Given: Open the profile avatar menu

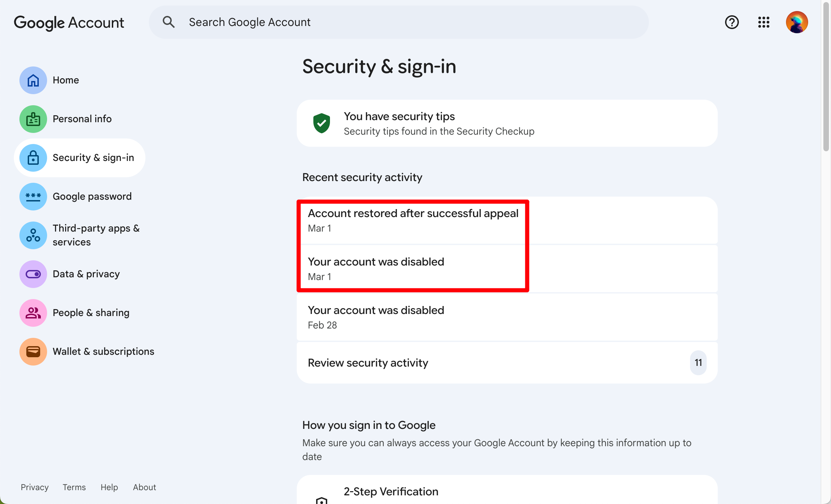Looking at the screenshot, I should [x=797, y=22].
